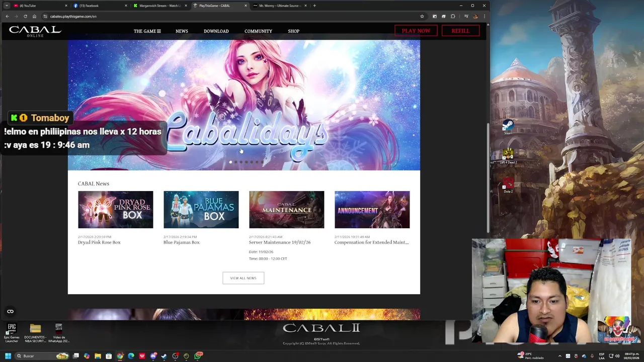This screenshot has height=362, width=644.
Task: Open Chrome's three-dot menu
Action: click(x=484, y=16)
